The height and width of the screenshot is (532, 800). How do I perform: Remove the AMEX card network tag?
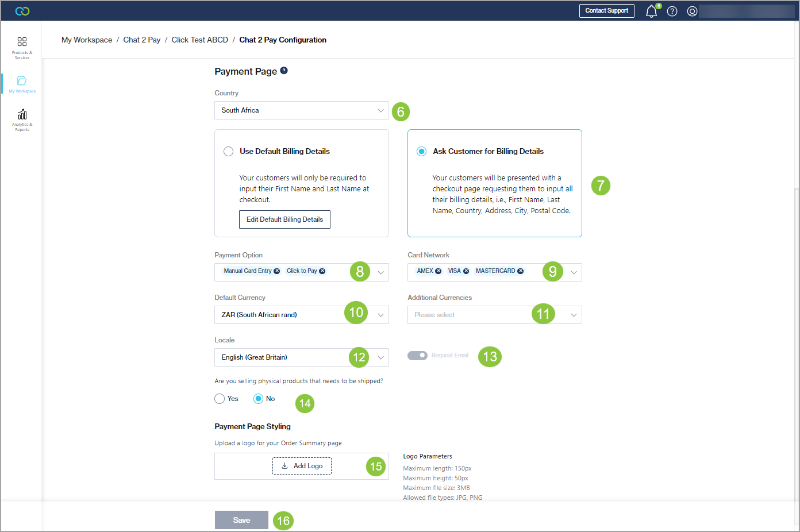tap(439, 271)
